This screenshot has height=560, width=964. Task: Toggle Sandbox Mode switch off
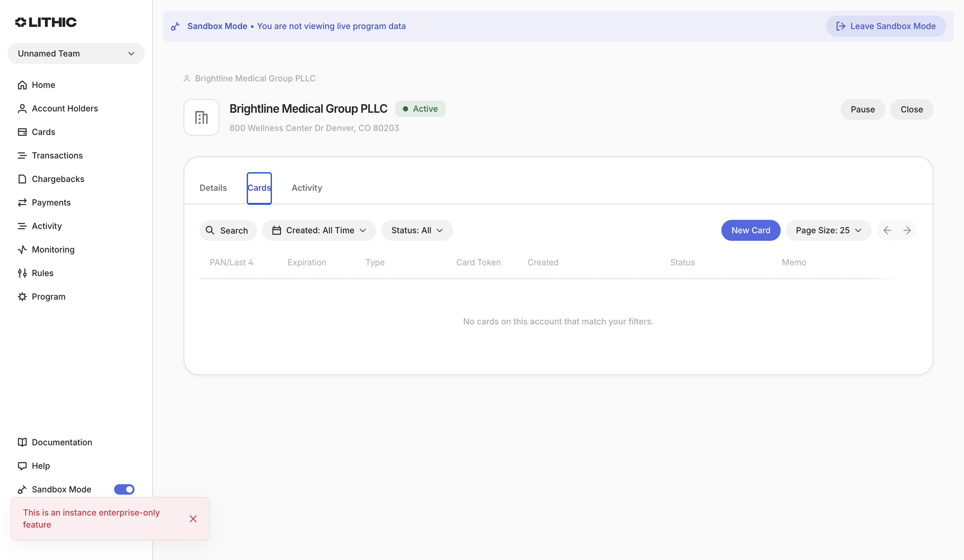[124, 489]
